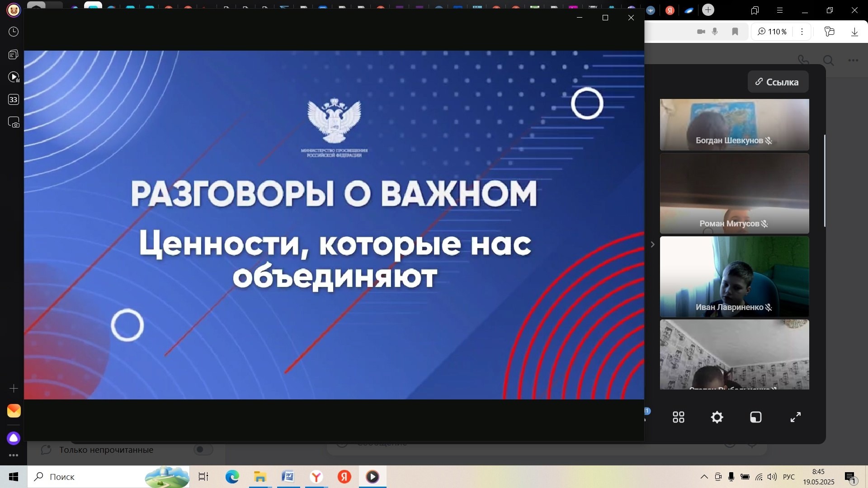
Task: Open Task View in taskbar
Action: (203, 477)
